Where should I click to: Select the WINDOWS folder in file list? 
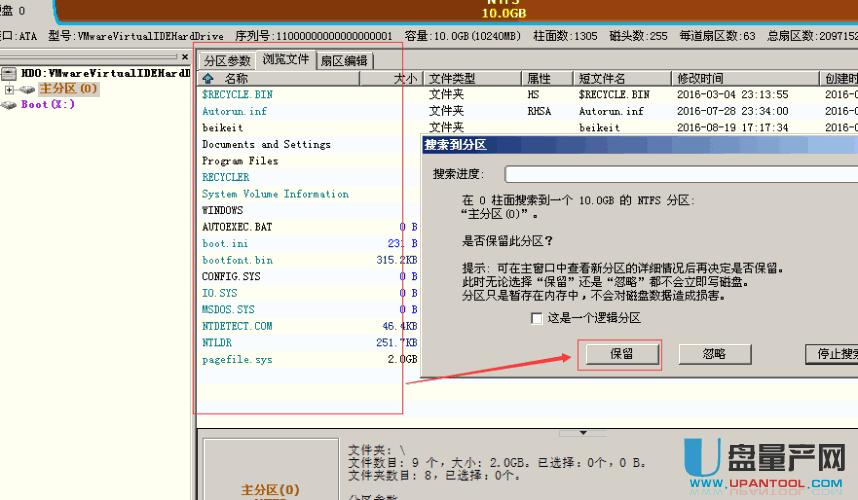click(222, 210)
